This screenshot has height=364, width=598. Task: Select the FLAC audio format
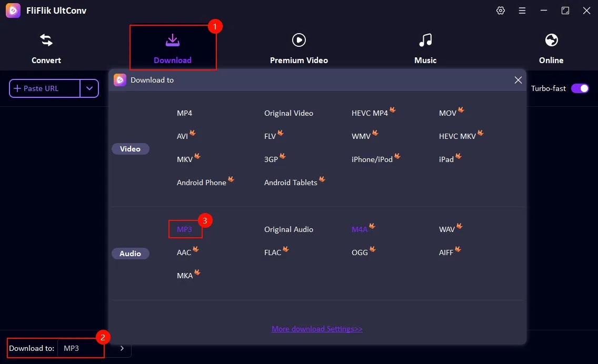click(272, 252)
